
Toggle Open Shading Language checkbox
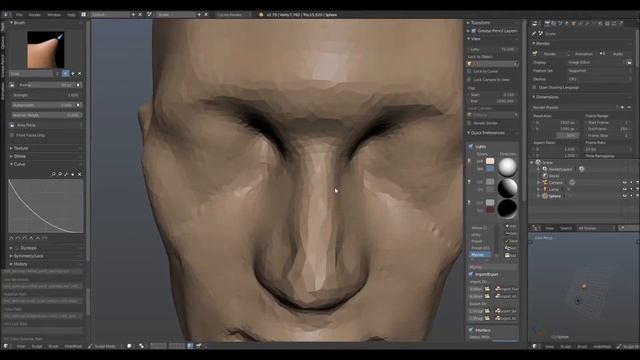coord(534,87)
